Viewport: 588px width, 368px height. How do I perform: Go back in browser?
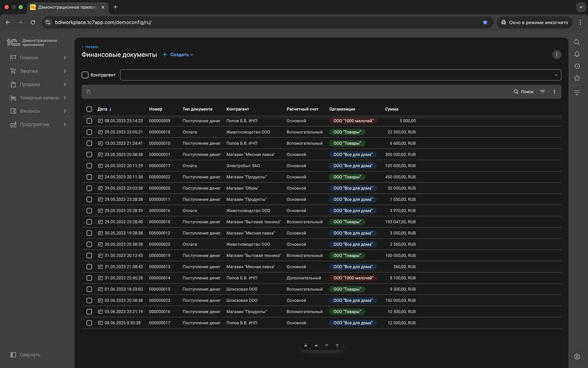(x=8, y=22)
